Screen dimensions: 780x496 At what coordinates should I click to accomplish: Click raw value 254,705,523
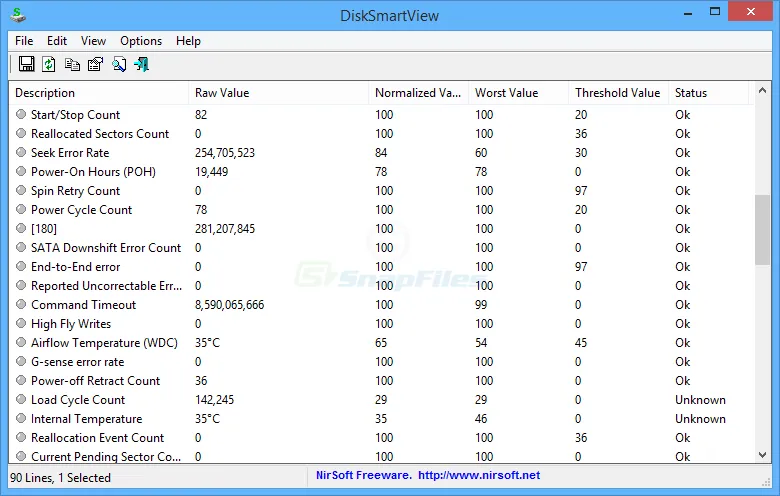coord(225,153)
